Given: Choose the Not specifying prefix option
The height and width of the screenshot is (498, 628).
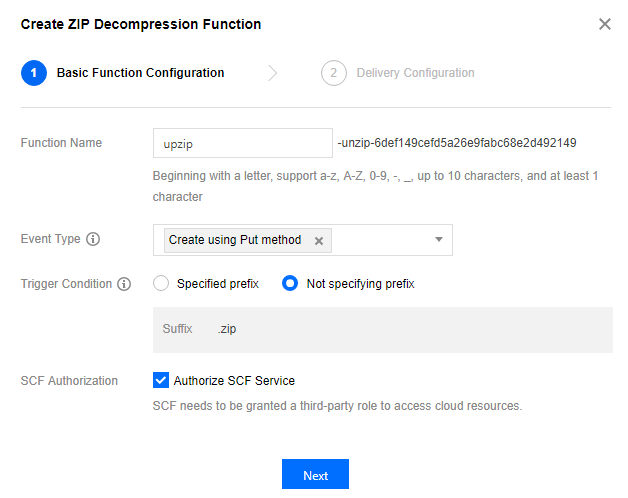Looking at the screenshot, I should (290, 284).
